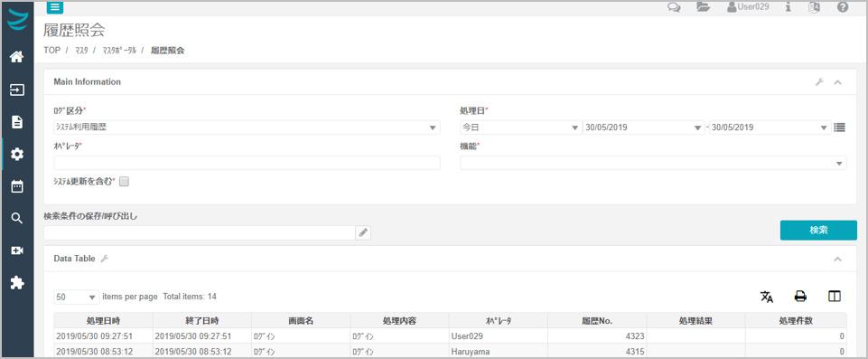Open the folder icon in header

click(x=703, y=7)
